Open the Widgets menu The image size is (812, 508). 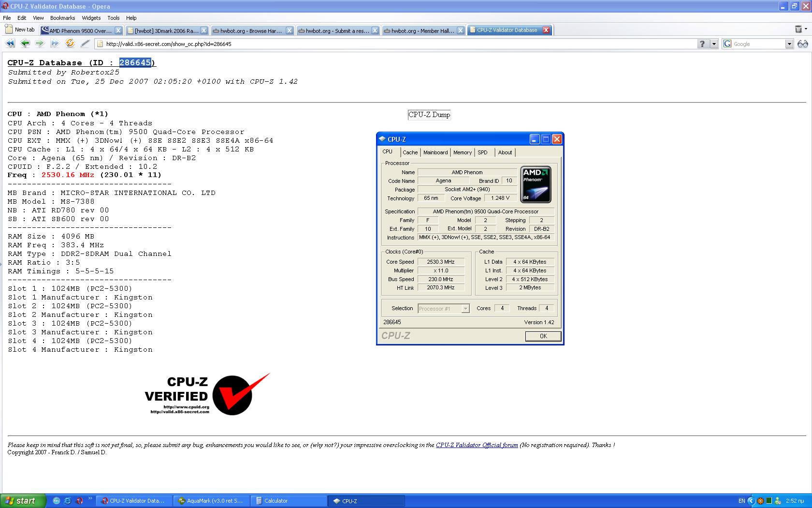tap(91, 18)
